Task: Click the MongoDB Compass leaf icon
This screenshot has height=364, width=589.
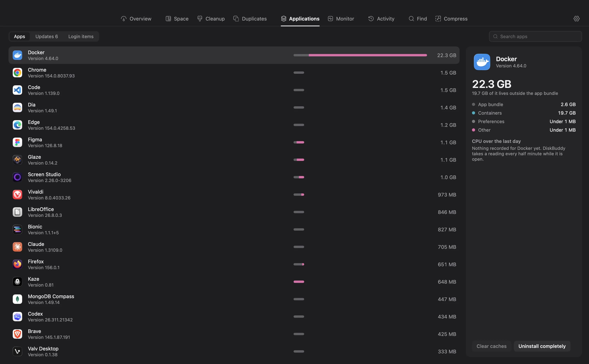Action: pos(17,299)
